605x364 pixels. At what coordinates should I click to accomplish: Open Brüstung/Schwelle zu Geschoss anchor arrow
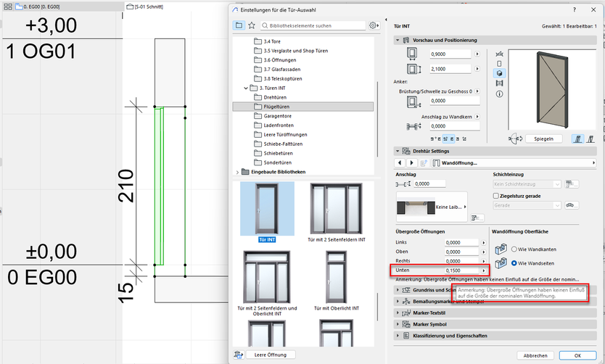coord(477,91)
